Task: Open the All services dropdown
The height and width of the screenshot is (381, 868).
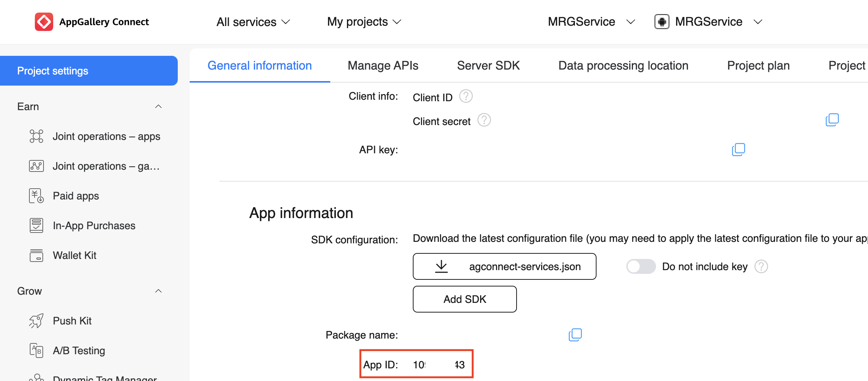Action: (x=253, y=22)
